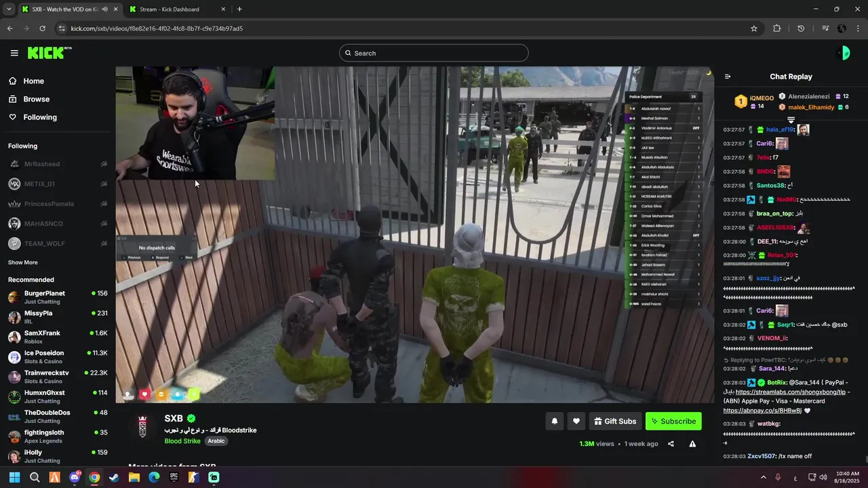The image size is (868, 488).
Task: Open fightingsloth recommended channel
Action: (x=58, y=436)
